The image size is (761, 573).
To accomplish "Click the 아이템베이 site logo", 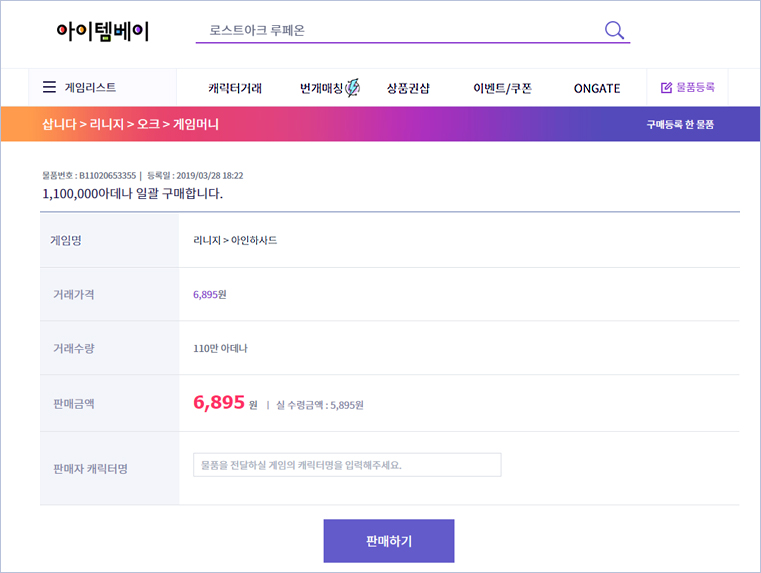I will pyautogui.click(x=102, y=32).
